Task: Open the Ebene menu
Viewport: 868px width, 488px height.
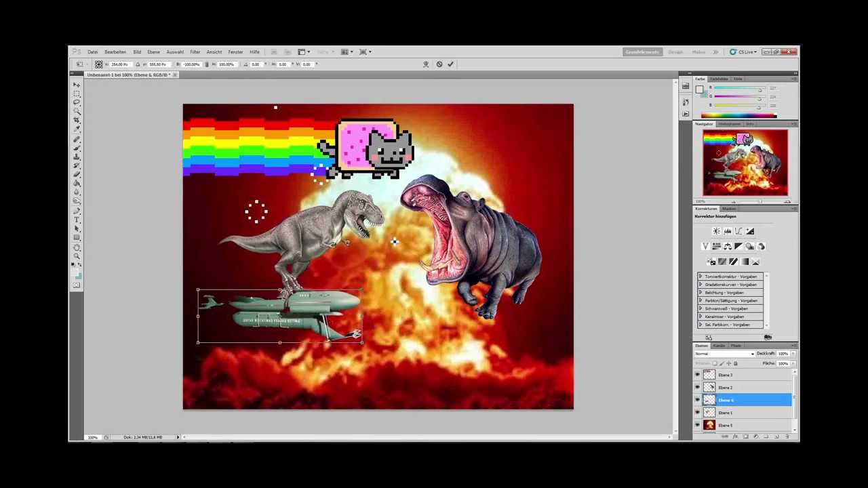Action: pyautogui.click(x=154, y=52)
